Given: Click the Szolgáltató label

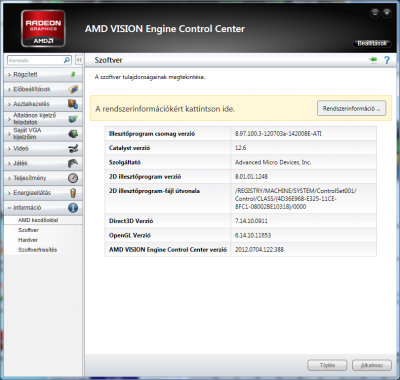Looking at the screenshot, I should [x=125, y=162].
